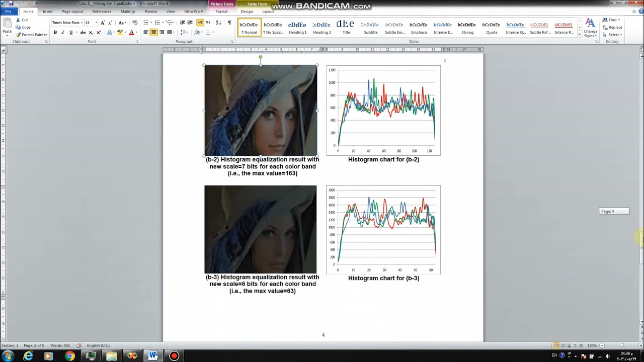Select the (b-3) histogram chart
Screen dimensions: 644x362
pos(383,230)
